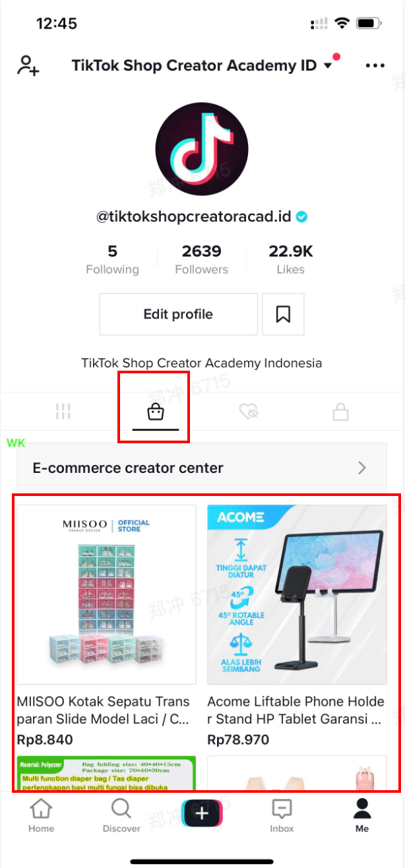This screenshot has height=868, width=405.
Task: View the 5 Following list
Action: tap(112, 260)
